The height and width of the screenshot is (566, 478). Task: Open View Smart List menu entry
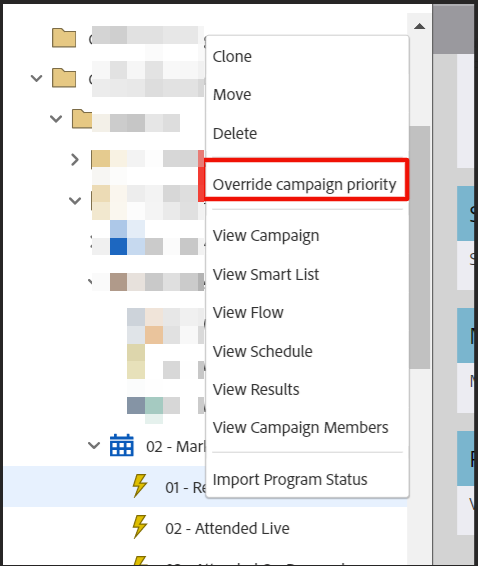266,274
